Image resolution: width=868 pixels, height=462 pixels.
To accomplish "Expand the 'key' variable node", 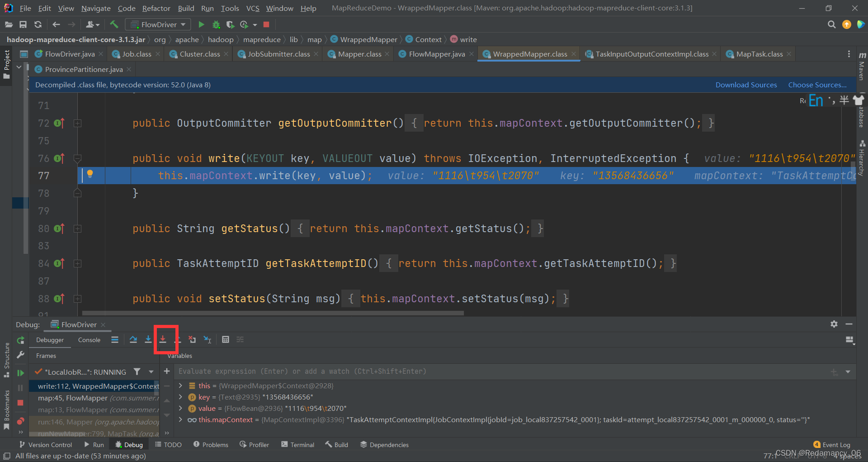I will pyautogui.click(x=181, y=397).
